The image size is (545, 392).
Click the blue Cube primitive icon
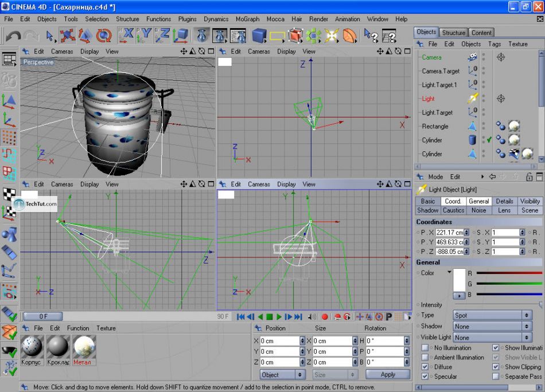[x=259, y=36]
